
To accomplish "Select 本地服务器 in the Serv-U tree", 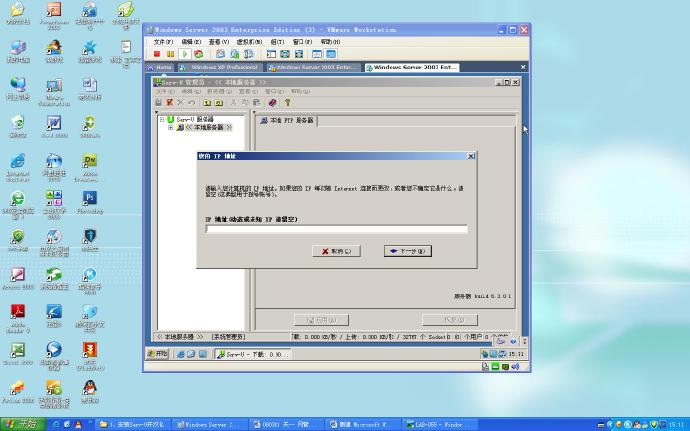I will [209, 128].
